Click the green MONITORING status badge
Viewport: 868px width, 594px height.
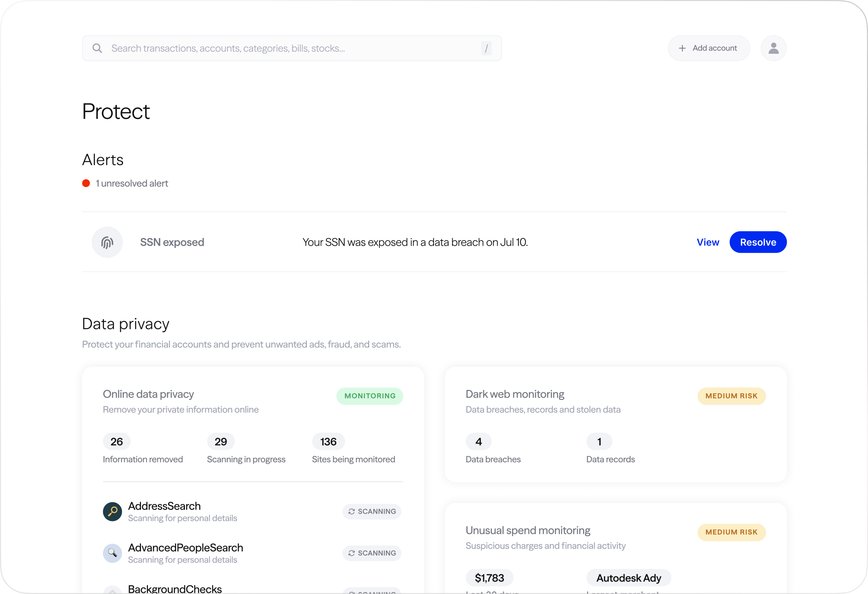coord(370,396)
